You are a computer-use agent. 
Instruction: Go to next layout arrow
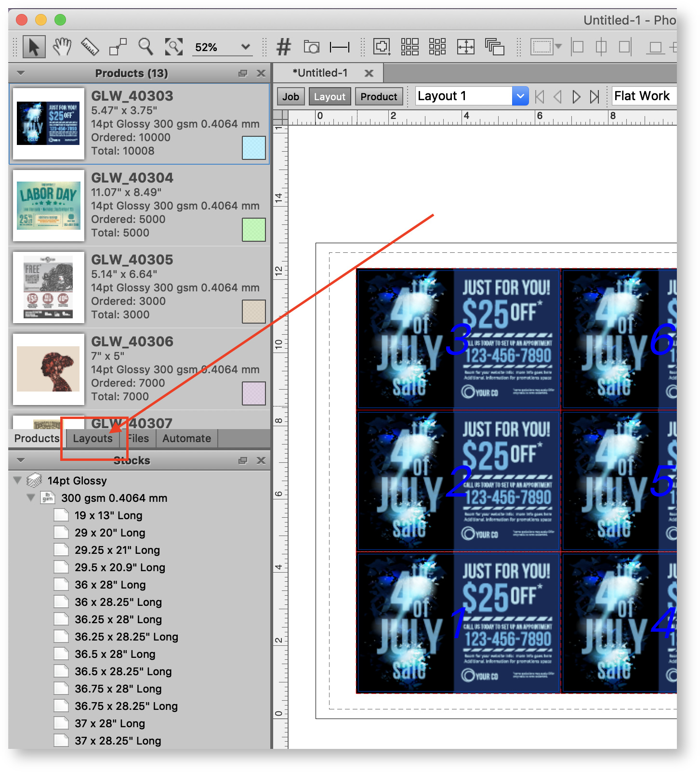(576, 97)
